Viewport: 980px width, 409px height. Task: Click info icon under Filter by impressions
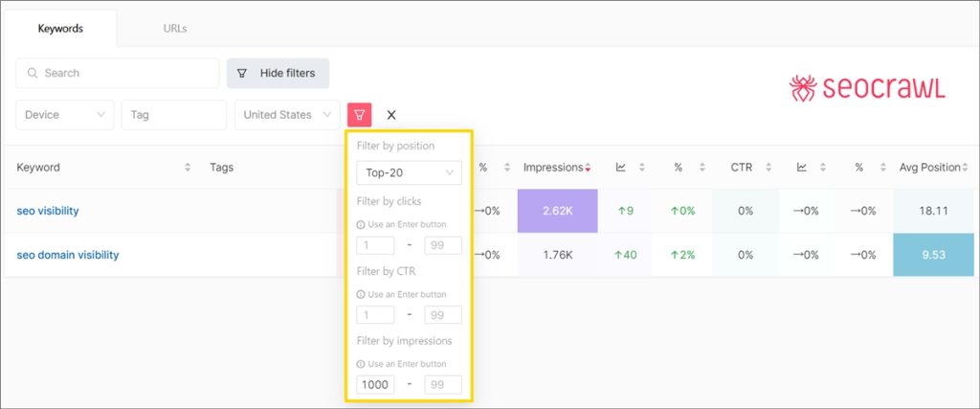[361, 363]
